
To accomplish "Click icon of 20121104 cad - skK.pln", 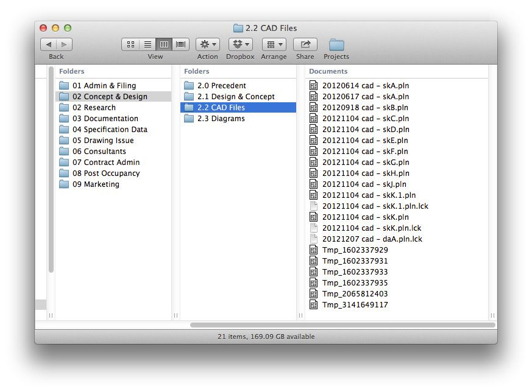I will [314, 217].
